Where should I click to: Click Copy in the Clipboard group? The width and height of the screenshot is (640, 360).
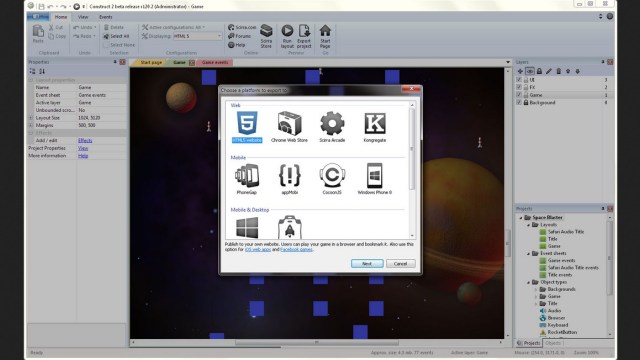pos(57,36)
